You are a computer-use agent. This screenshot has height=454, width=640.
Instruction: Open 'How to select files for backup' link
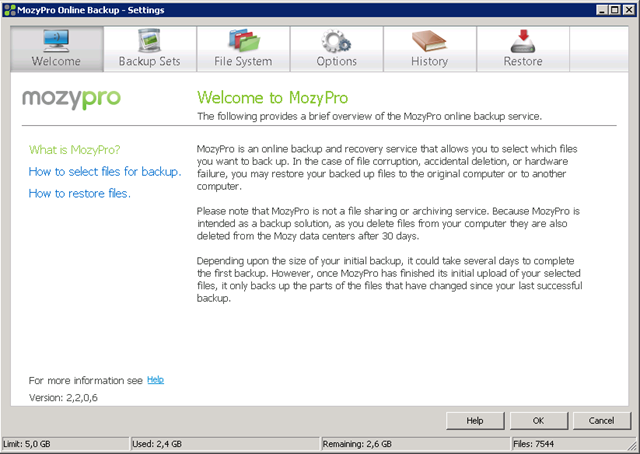tap(105, 172)
